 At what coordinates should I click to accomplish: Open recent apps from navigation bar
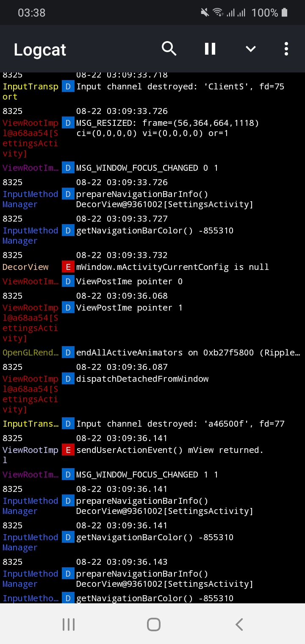click(69, 624)
